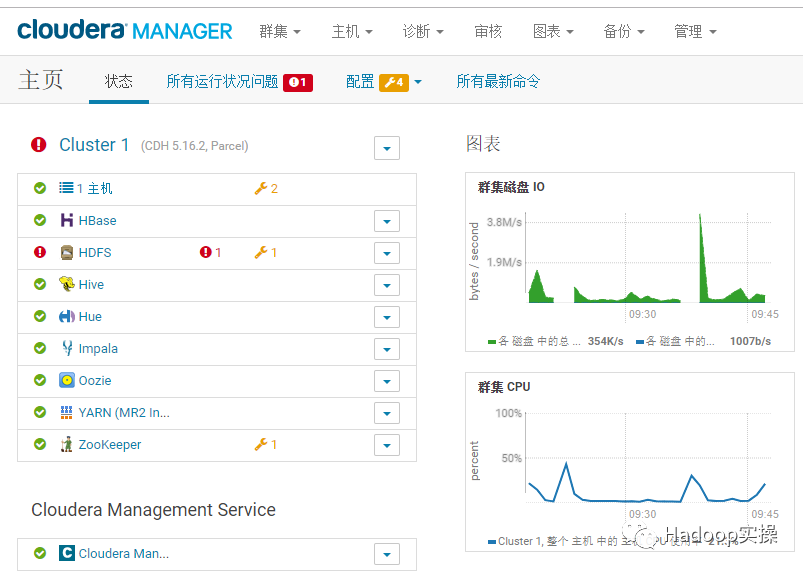Open the 主机 menu
803x572 pixels.
[x=352, y=31]
